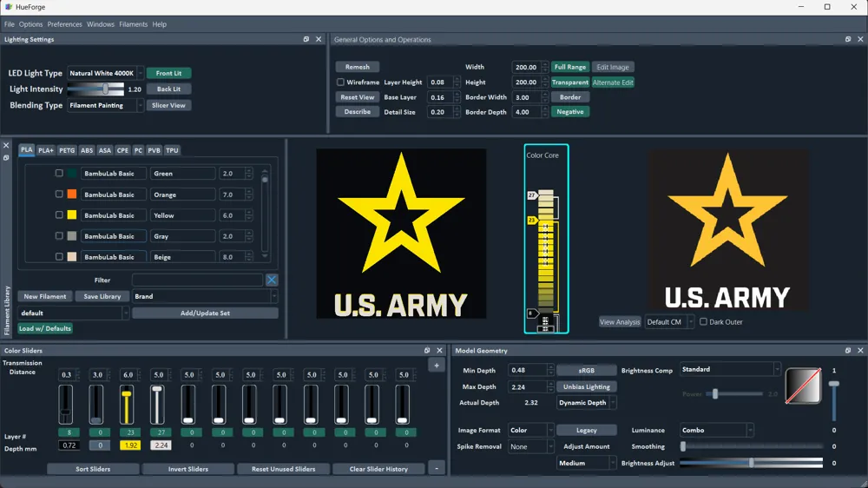Open the Image Format Color dropdown

coord(530,430)
